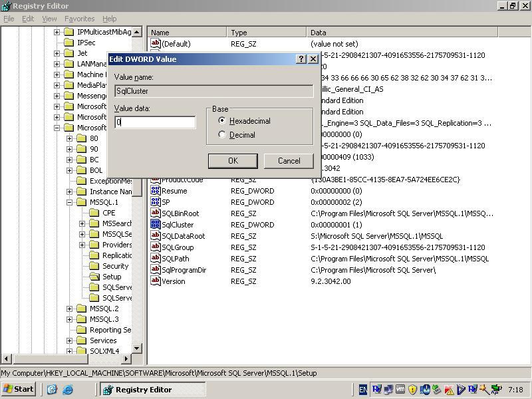Open the Edit menu
The height and width of the screenshot is (399, 532).
28,19
